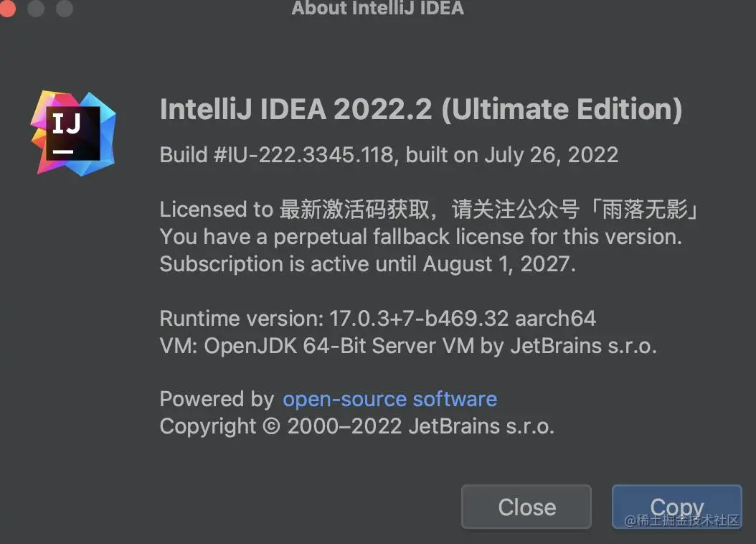Click the About IntelliJ IDEA title bar
756x544 pixels.
tap(377, 8)
